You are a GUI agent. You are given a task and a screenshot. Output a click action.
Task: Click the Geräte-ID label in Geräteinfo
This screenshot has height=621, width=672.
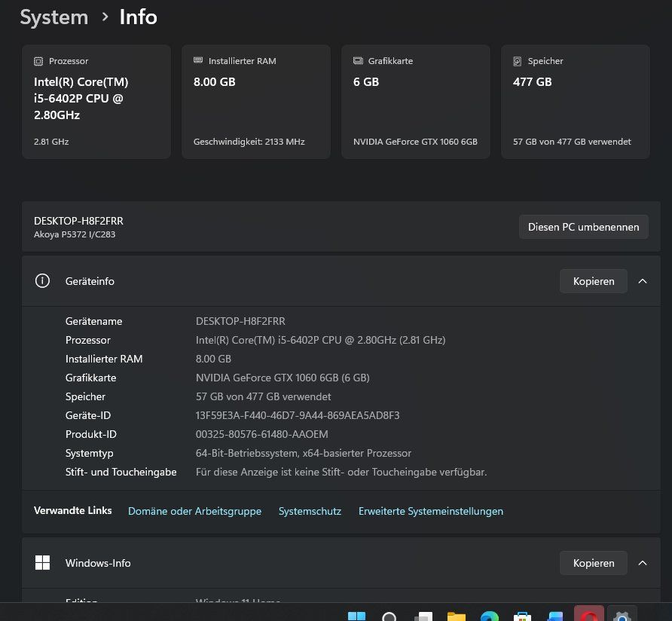88,415
